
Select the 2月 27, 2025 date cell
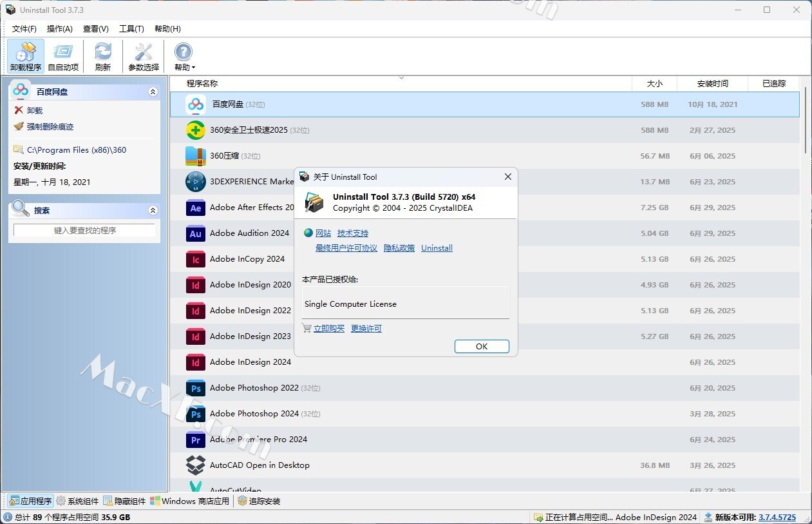pyautogui.click(x=712, y=130)
